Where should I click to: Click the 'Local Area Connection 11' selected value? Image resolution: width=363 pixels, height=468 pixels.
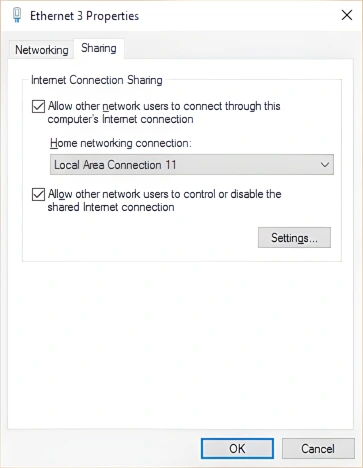pyautogui.click(x=115, y=165)
